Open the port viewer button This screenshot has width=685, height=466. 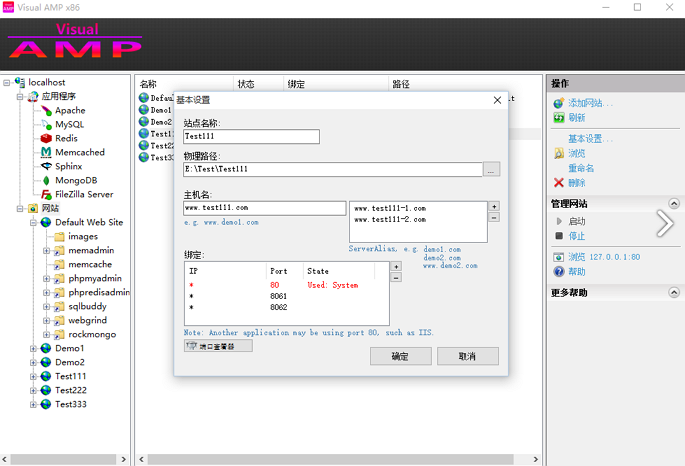pos(218,346)
